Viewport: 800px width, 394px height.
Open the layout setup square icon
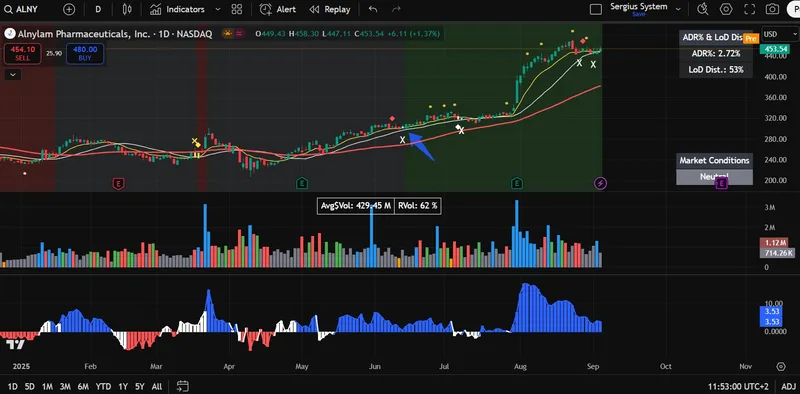click(595, 9)
